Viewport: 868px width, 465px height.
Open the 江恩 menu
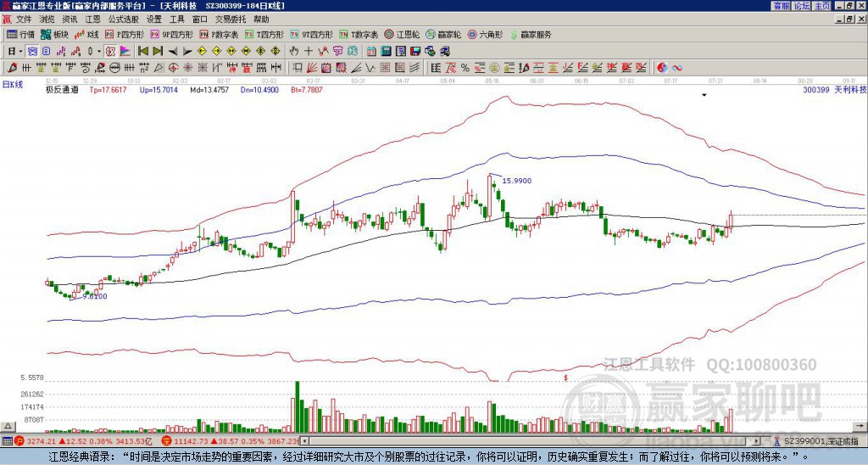click(x=92, y=20)
